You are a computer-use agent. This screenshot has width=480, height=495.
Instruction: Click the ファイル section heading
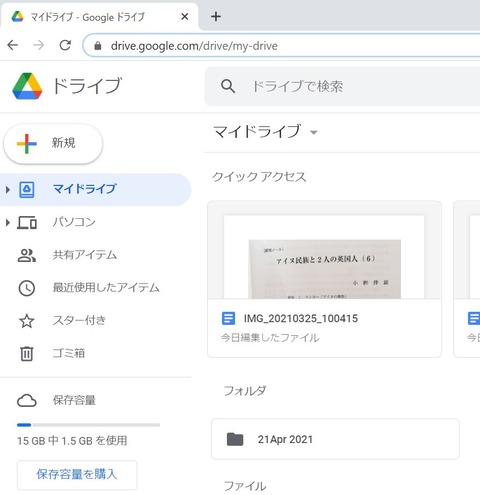tap(245, 486)
